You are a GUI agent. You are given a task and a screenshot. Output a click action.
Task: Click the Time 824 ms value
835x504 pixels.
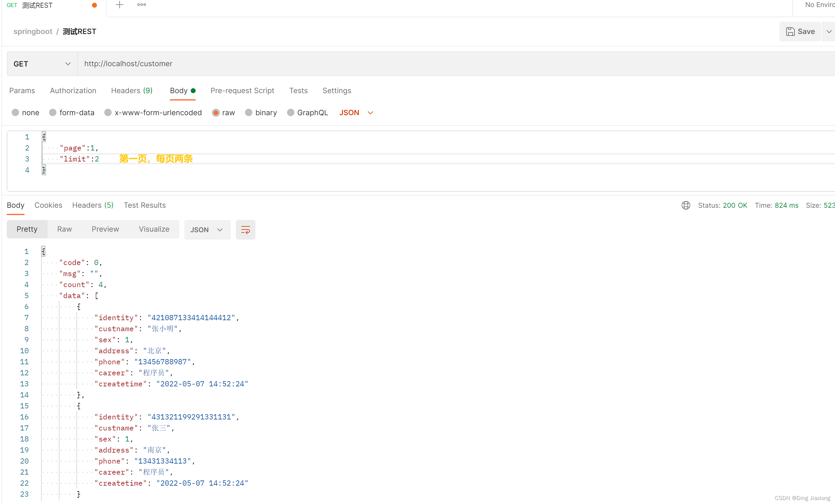click(786, 205)
